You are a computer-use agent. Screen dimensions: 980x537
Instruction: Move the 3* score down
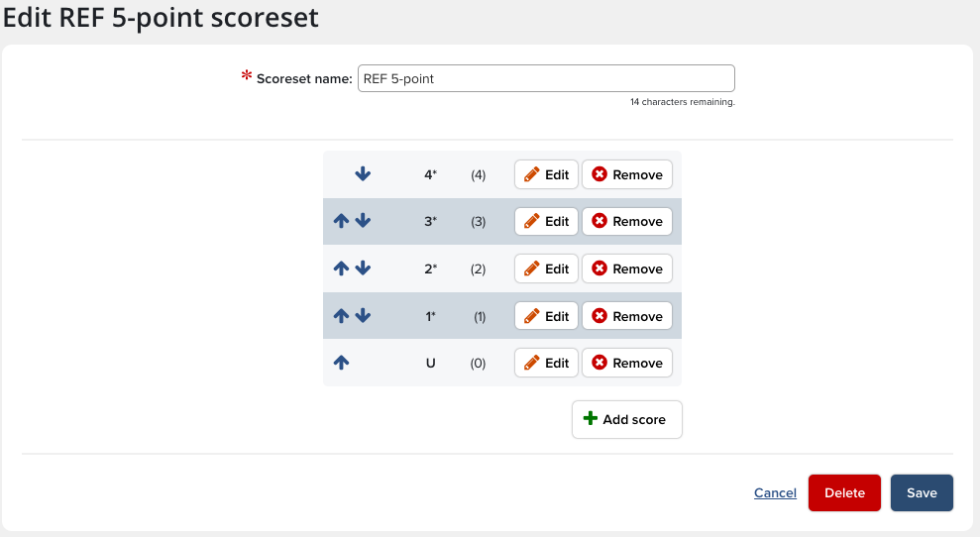coord(363,222)
